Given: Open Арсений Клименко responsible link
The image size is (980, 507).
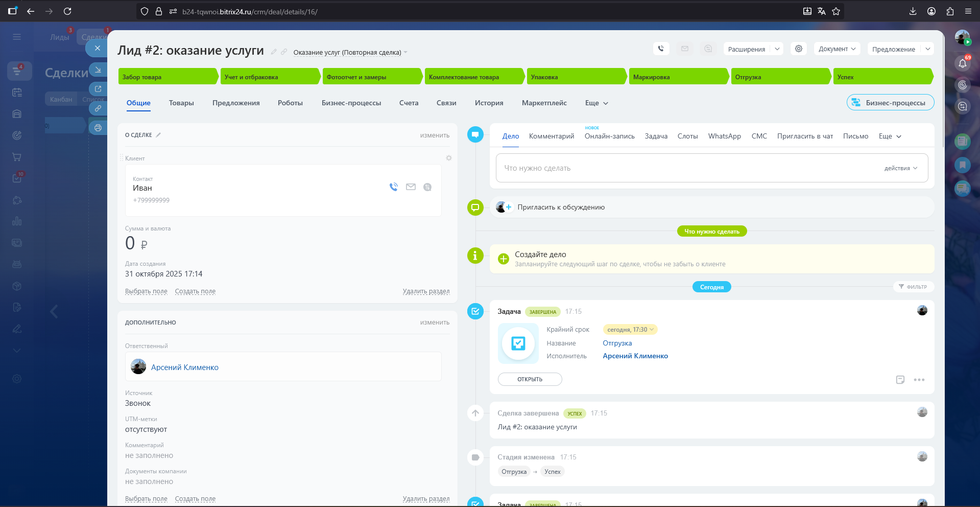Looking at the screenshot, I should pos(184,367).
